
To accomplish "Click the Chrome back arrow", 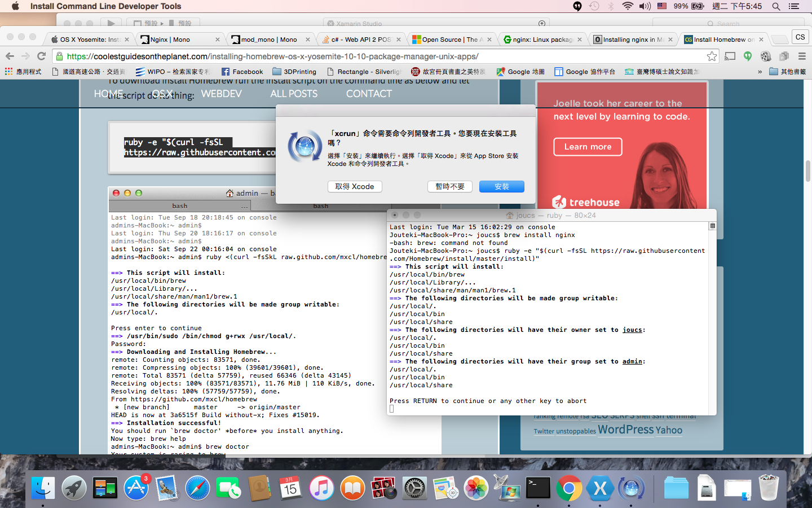I will point(10,56).
